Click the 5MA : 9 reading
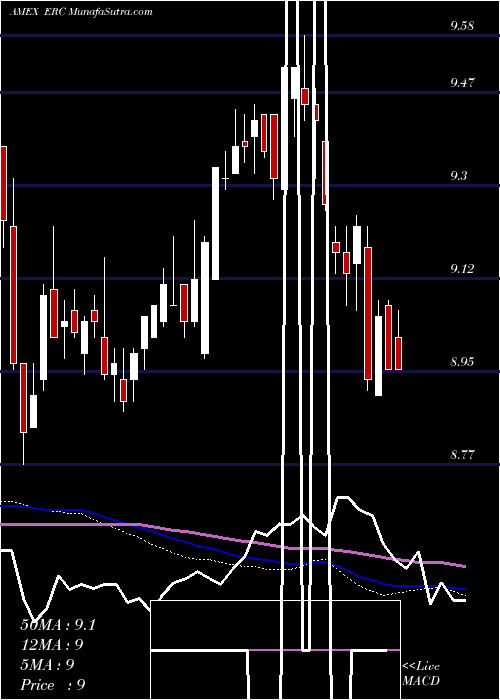 pos(47,665)
